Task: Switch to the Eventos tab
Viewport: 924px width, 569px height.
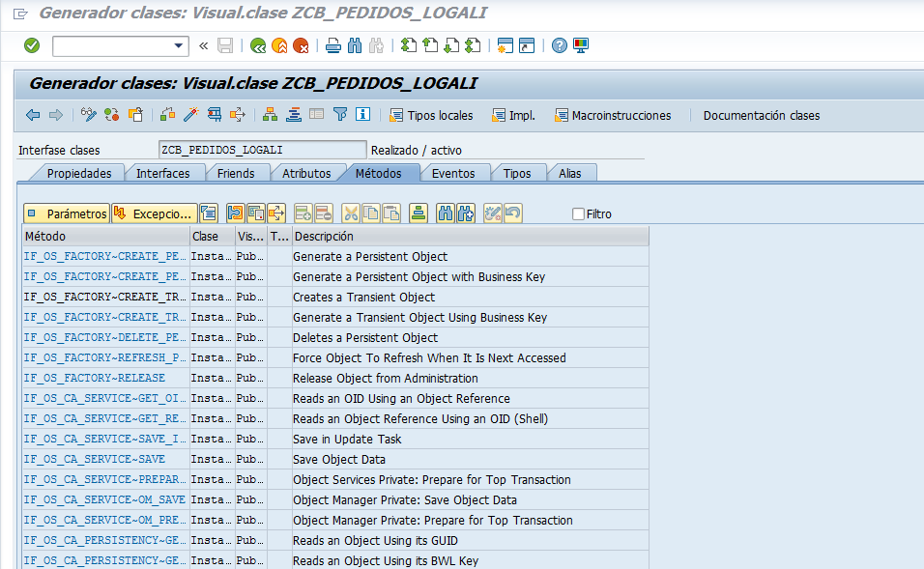Action: [453, 173]
